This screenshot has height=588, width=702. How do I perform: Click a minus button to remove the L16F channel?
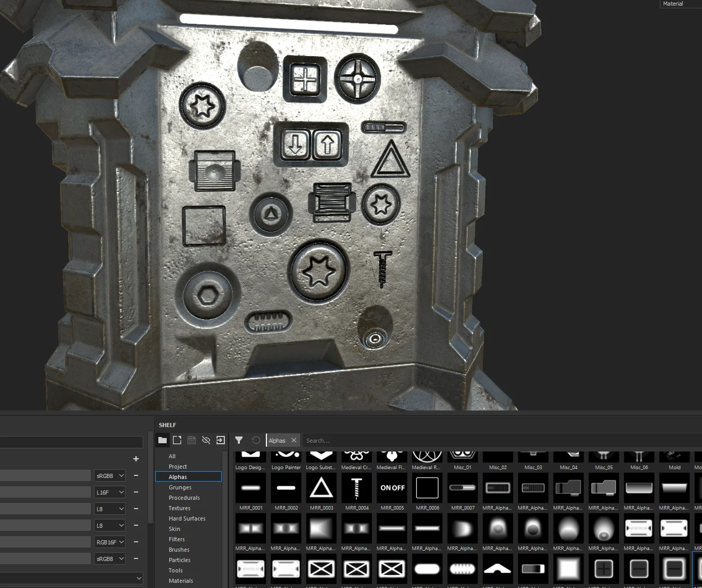[136, 492]
